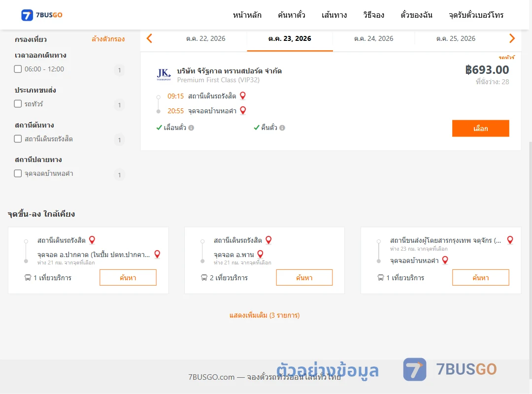532x394 pixels.
Task: Show info icon next to เลื่อนตั๋ว
Action: (x=191, y=128)
